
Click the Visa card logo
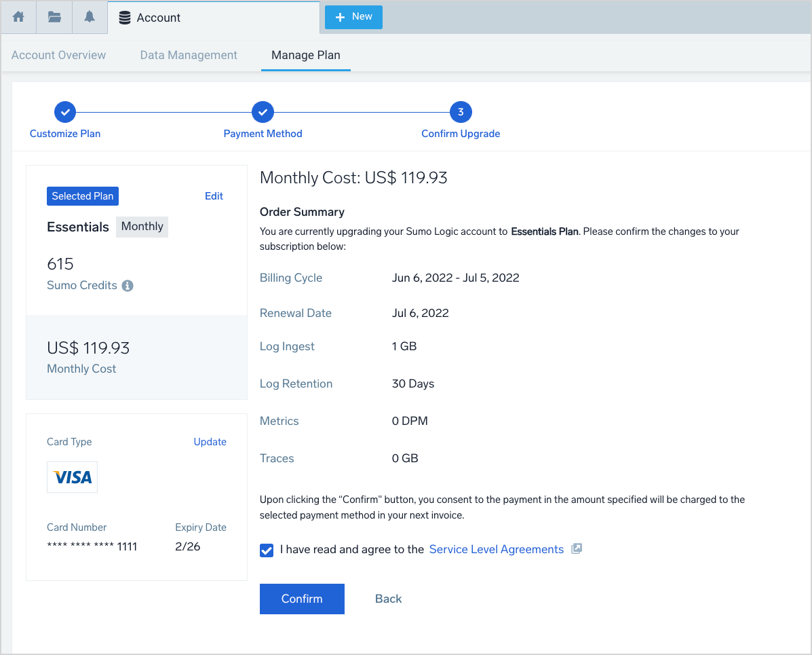coord(73,477)
